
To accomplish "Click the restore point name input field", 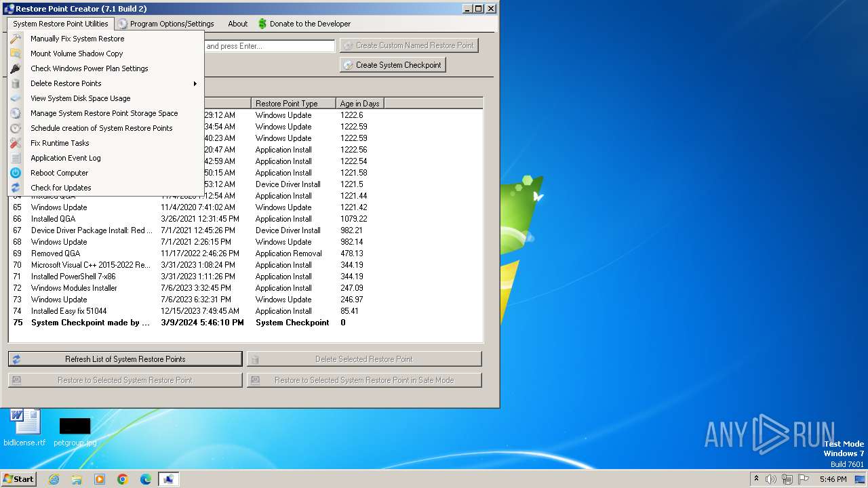I will pyautogui.click(x=269, y=46).
